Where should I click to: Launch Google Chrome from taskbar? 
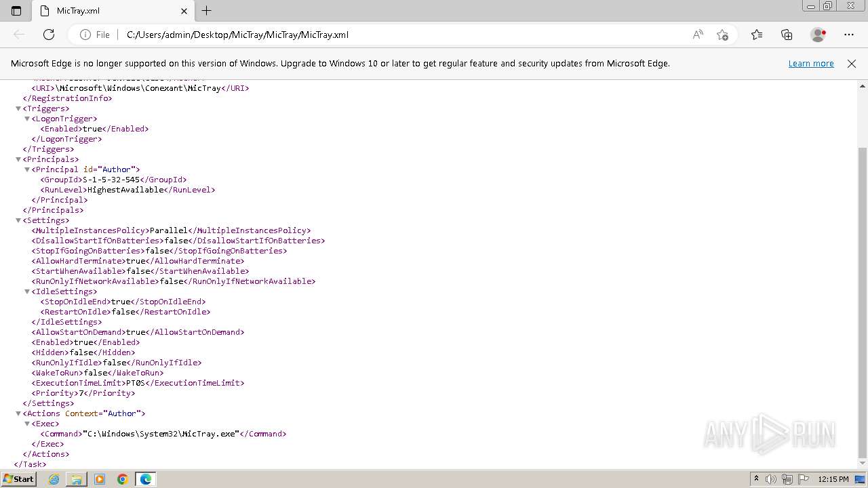coord(123,479)
